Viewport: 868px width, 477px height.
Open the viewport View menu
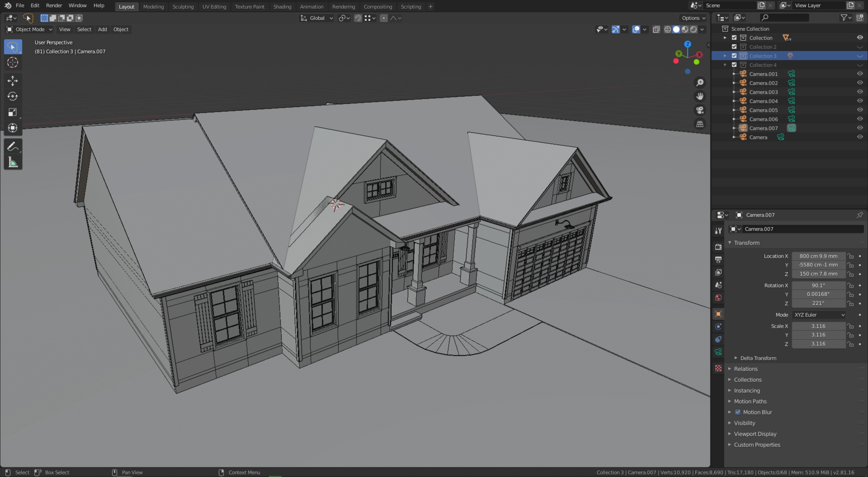pyautogui.click(x=65, y=30)
